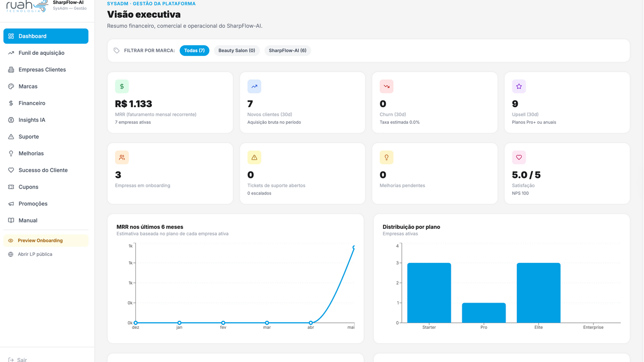Viewport: 644px width, 362px height.
Task: Open Abrir LP pública link
Action: [46, 254]
